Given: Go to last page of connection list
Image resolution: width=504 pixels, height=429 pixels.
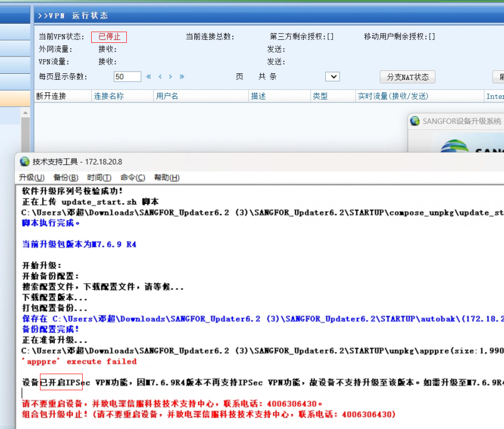Looking at the screenshot, I should (x=182, y=77).
